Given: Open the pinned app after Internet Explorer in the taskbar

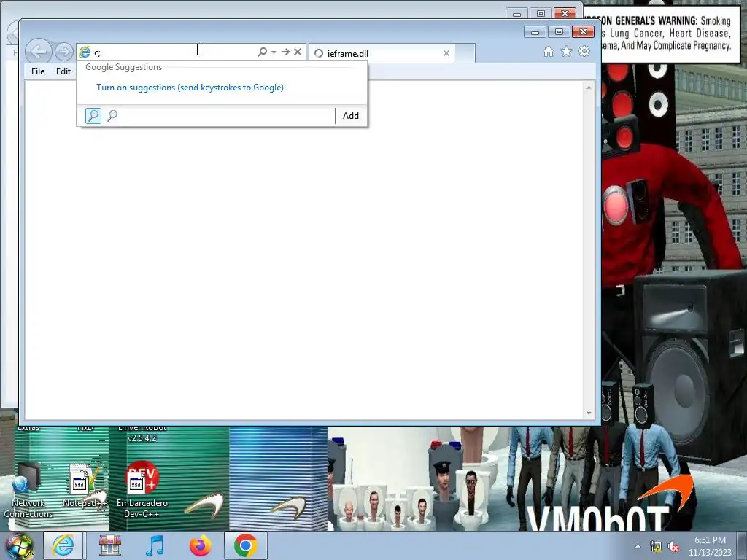Looking at the screenshot, I should point(110,545).
